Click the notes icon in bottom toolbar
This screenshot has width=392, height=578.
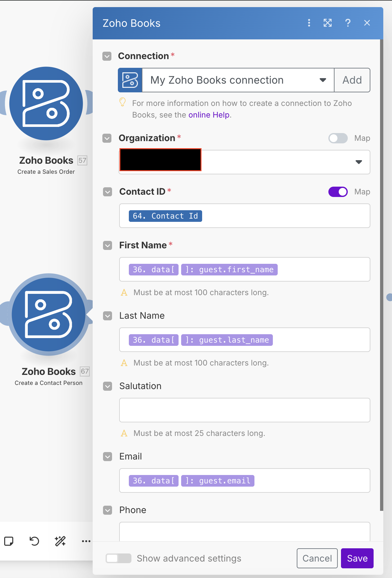[x=9, y=541]
